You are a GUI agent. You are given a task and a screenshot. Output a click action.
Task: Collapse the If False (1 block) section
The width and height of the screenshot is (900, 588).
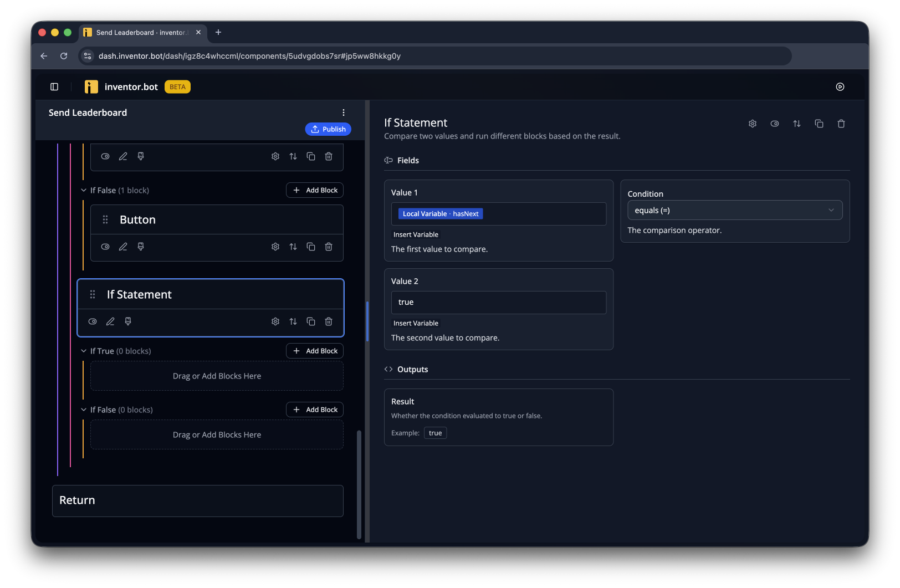click(84, 190)
